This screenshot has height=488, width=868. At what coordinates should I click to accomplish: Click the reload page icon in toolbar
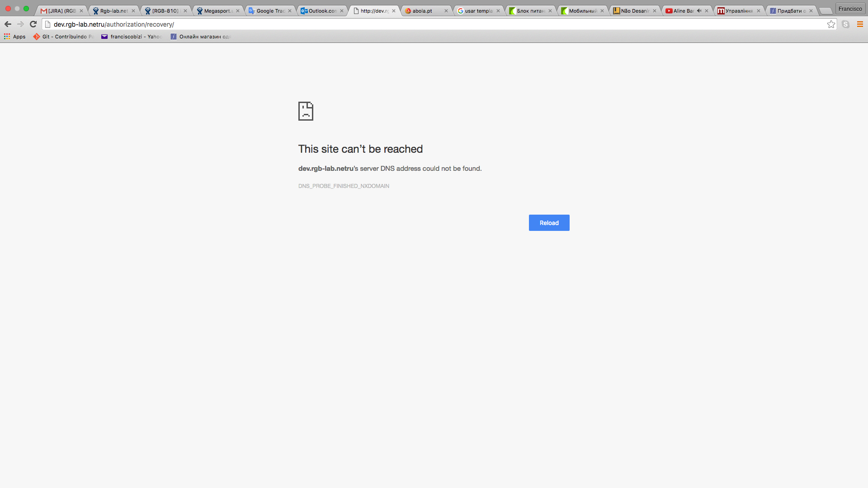(33, 24)
